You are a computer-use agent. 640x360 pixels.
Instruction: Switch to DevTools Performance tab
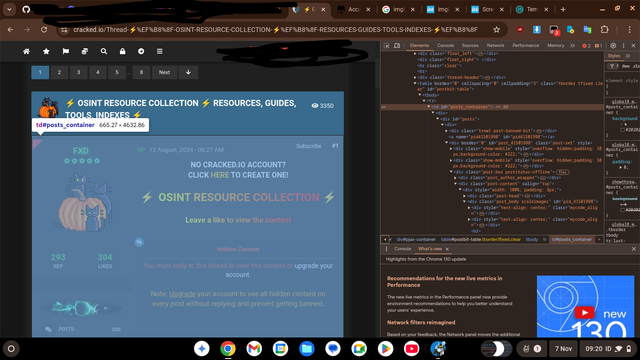(526, 45)
